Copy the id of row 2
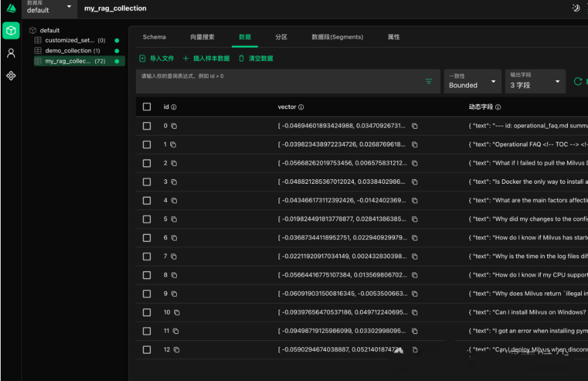This screenshot has height=381, width=588. tap(174, 164)
